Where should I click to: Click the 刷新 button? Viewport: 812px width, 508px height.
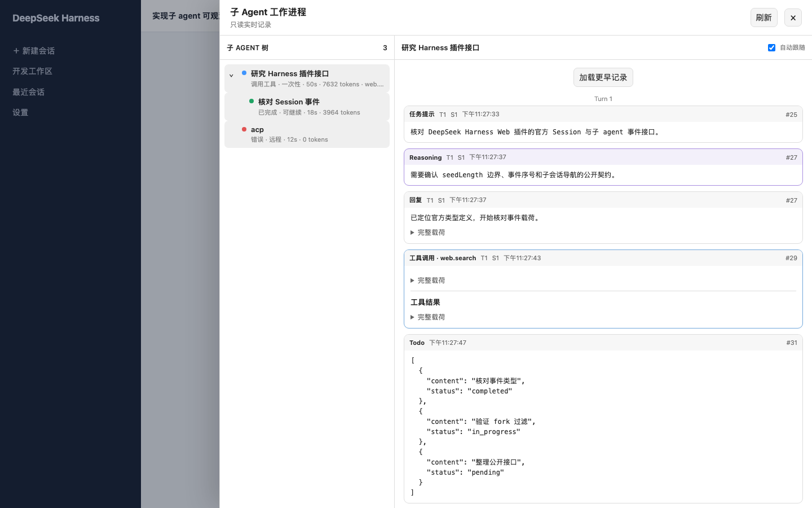click(x=764, y=17)
